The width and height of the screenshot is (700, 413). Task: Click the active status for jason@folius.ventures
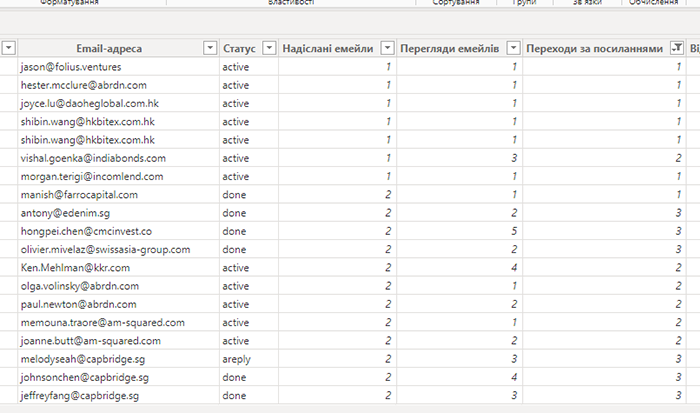(249, 67)
